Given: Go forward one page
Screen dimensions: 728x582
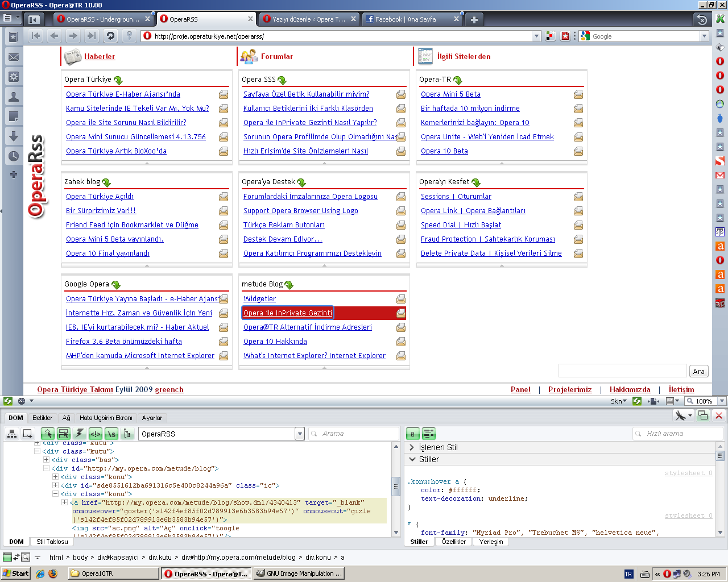Looking at the screenshot, I should (73, 36).
